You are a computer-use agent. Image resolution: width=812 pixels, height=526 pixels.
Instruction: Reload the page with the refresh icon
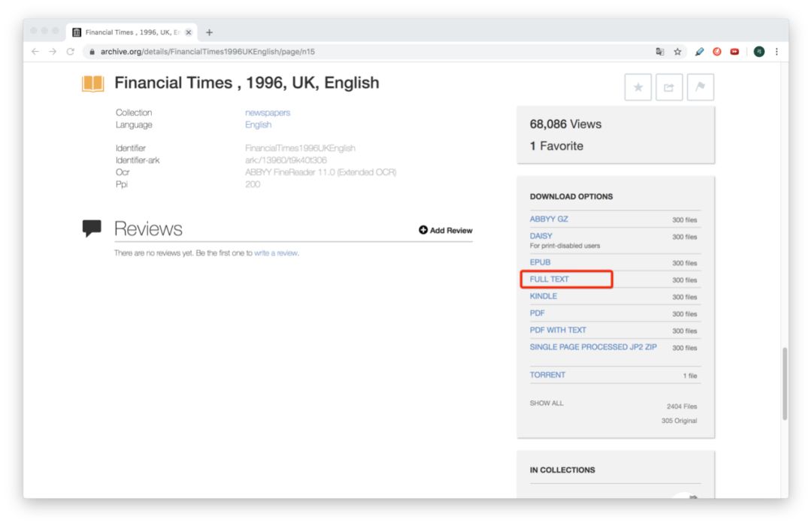point(71,52)
